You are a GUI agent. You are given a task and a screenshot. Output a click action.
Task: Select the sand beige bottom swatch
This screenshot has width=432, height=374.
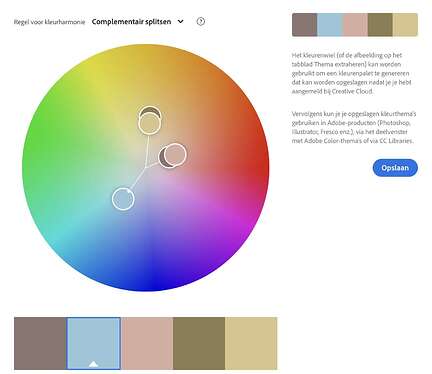click(251, 343)
